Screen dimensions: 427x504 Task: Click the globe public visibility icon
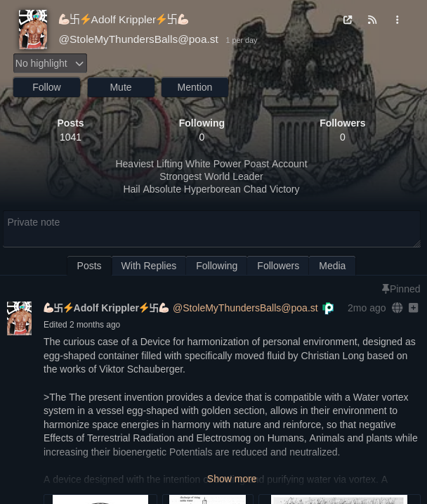point(397,308)
